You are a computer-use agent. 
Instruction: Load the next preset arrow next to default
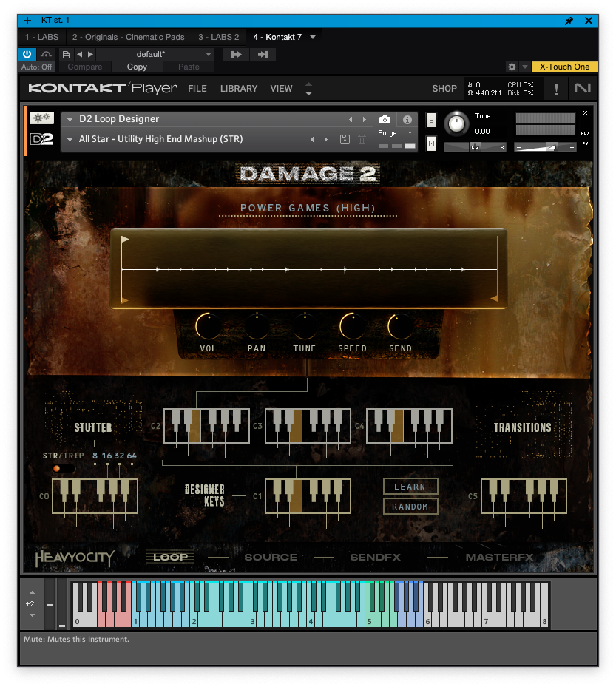point(90,54)
